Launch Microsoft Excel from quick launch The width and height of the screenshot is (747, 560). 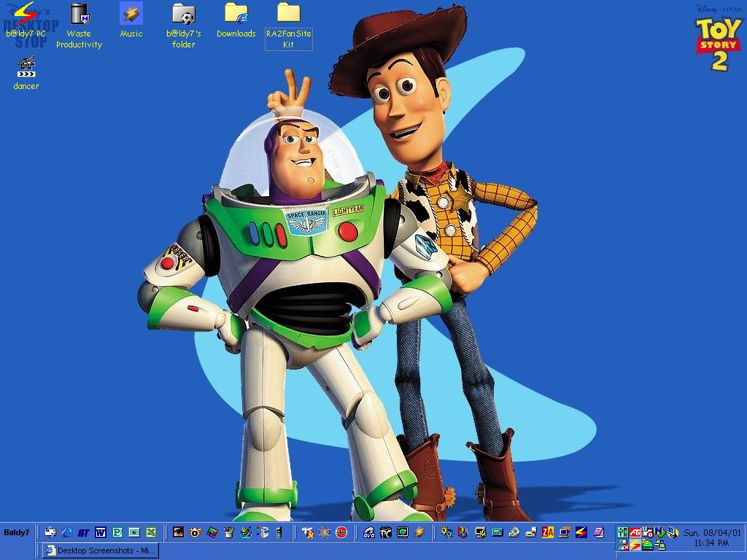pyautogui.click(x=151, y=532)
